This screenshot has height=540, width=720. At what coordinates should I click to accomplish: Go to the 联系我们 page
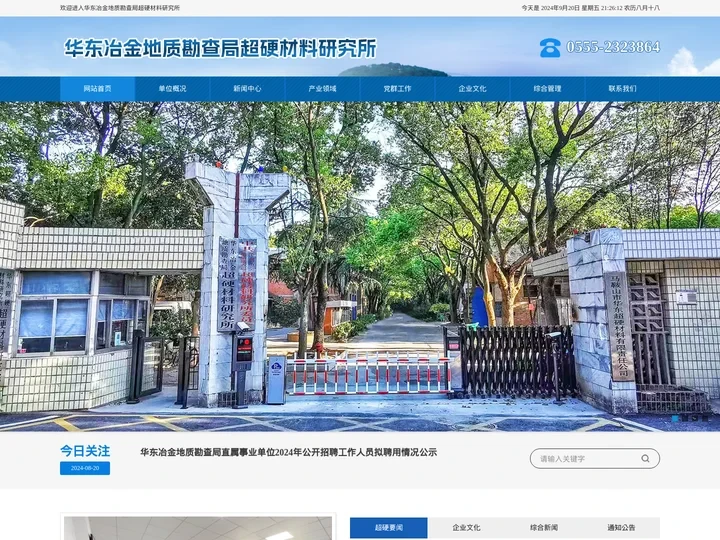(622, 89)
